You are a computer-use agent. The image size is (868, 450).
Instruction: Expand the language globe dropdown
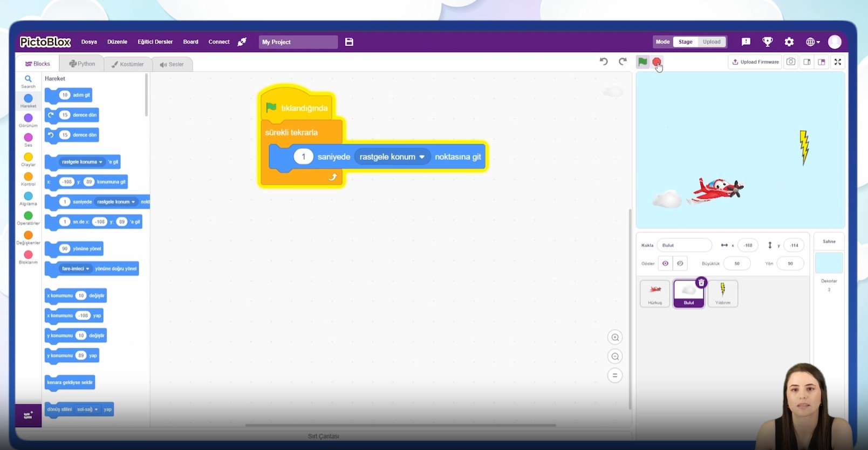pos(812,42)
